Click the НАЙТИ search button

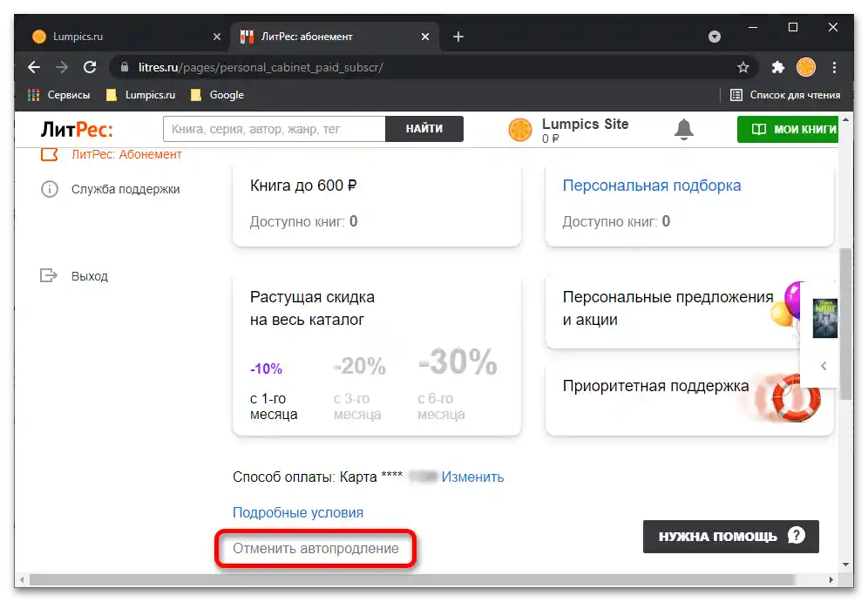click(424, 129)
